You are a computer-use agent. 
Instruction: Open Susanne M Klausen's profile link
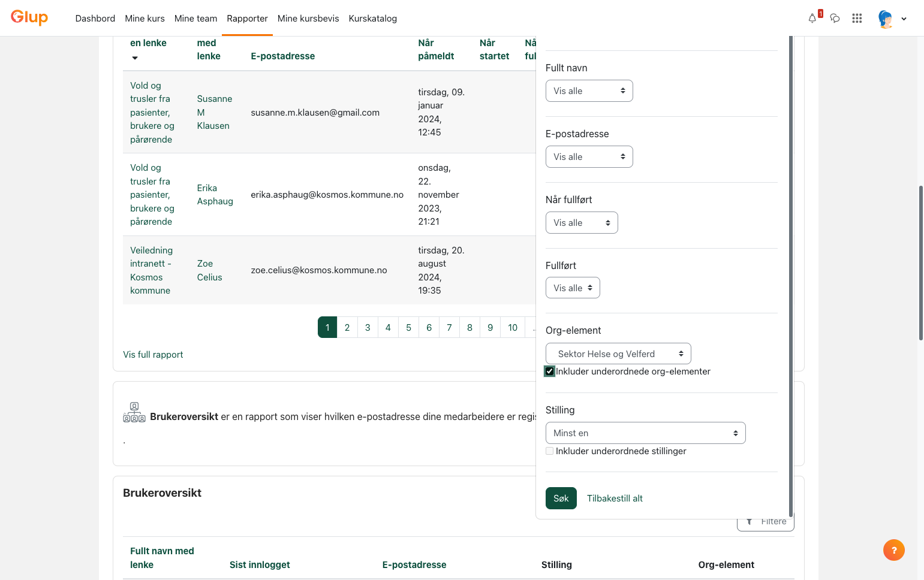pyautogui.click(x=214, y=112)
